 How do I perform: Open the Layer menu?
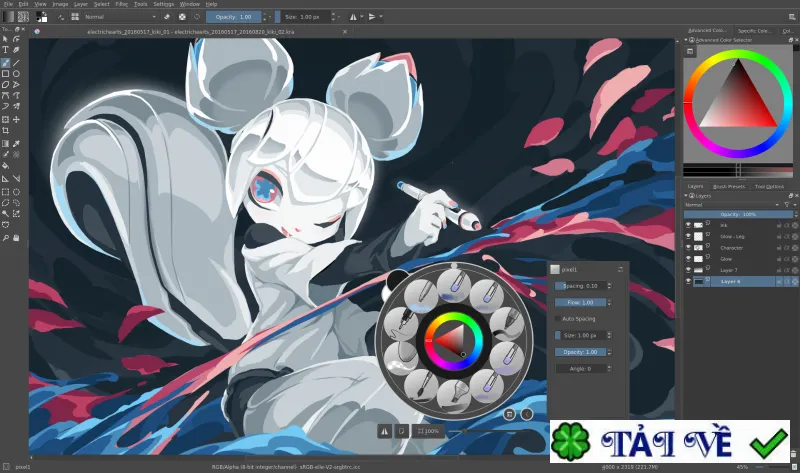(x=81, y=4)
